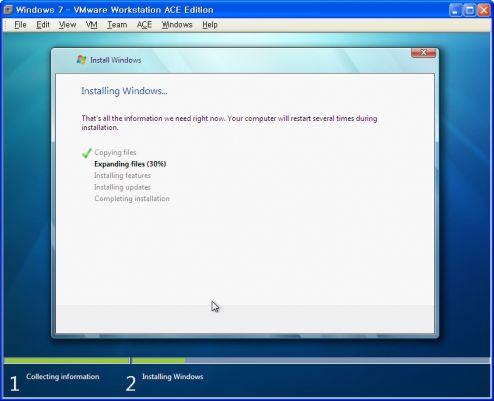The height and width of the screenshot is (401, 494).
Task: Open the VM menu
Action: pos(92,25)
